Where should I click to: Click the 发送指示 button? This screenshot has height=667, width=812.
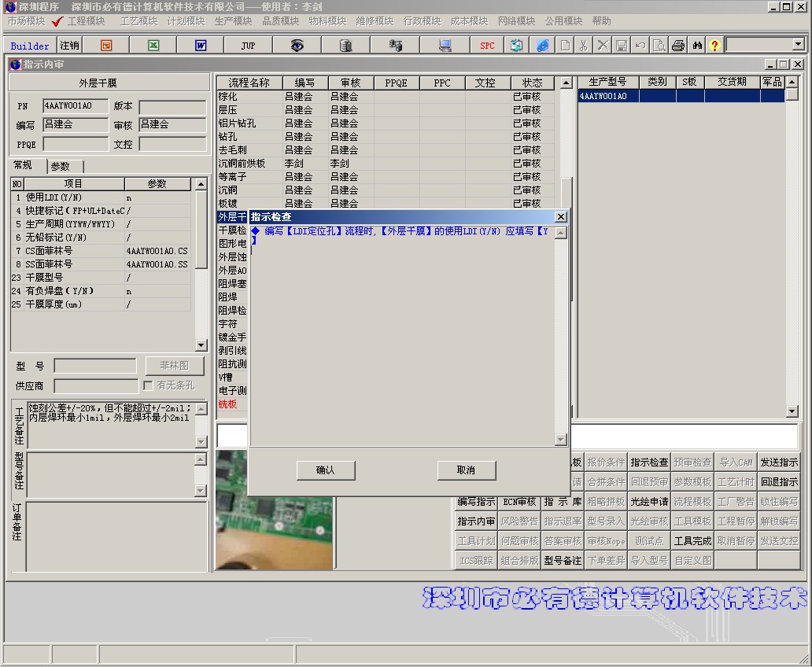point(778,462)
